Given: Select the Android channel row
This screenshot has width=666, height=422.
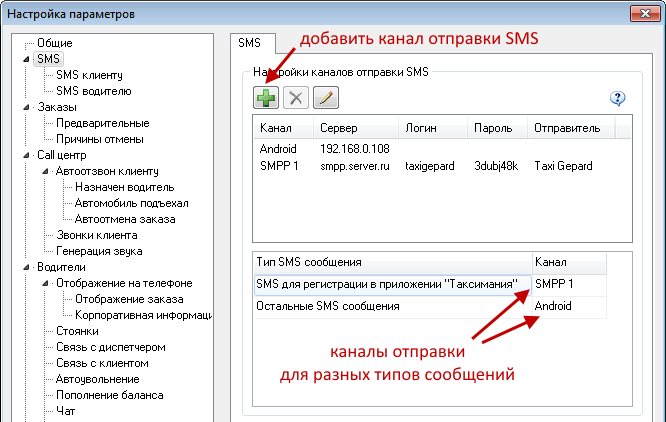Looking at the screenshot, I should 442,149.
